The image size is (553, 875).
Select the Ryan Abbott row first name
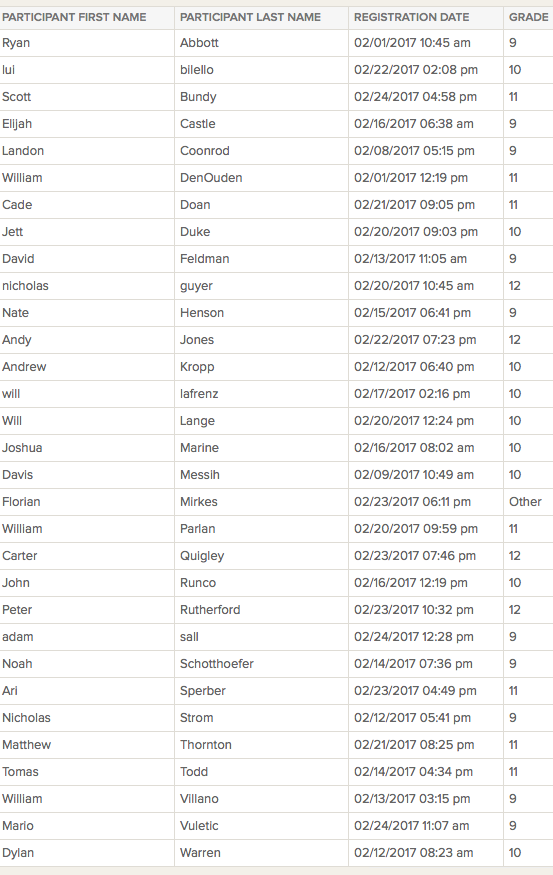[x=16, y=43]
